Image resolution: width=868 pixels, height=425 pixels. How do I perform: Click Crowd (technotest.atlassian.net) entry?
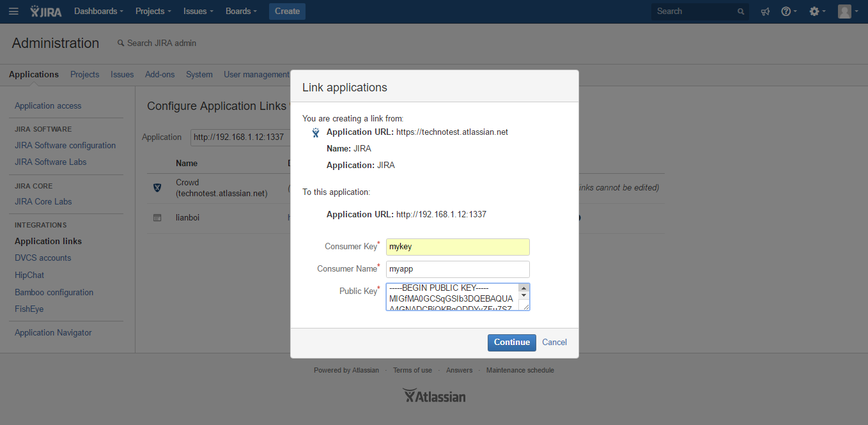click(x=222, y=188)
